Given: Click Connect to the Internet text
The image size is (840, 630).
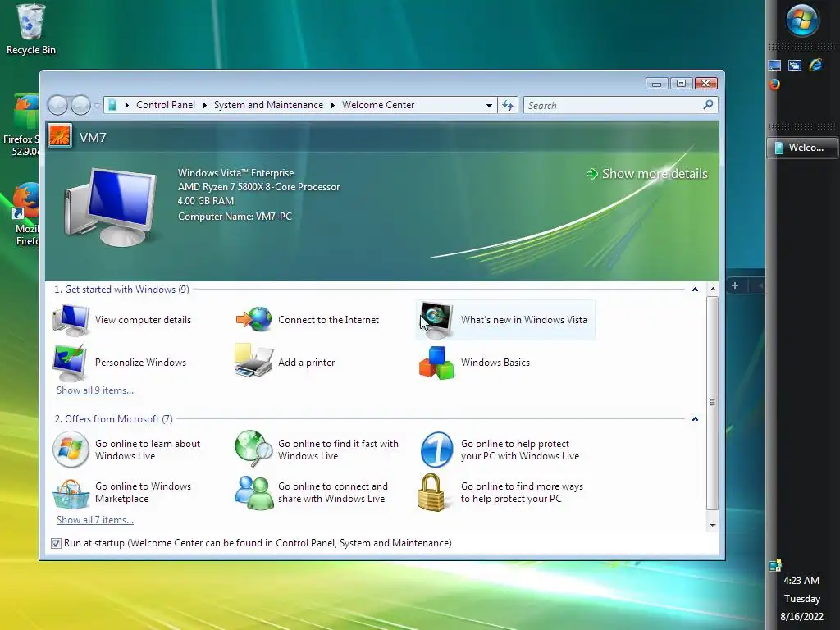Looking at the screenshot, I should pos(328,320).
